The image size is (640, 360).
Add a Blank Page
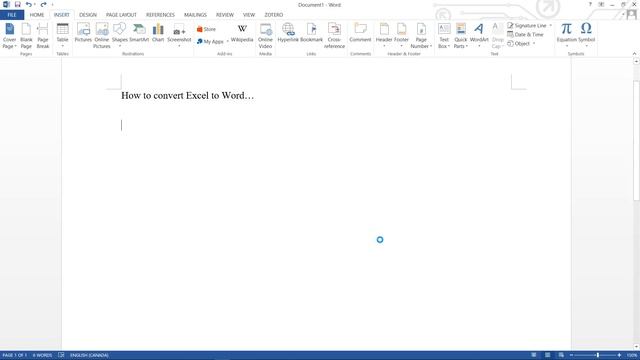coord(26,36)
